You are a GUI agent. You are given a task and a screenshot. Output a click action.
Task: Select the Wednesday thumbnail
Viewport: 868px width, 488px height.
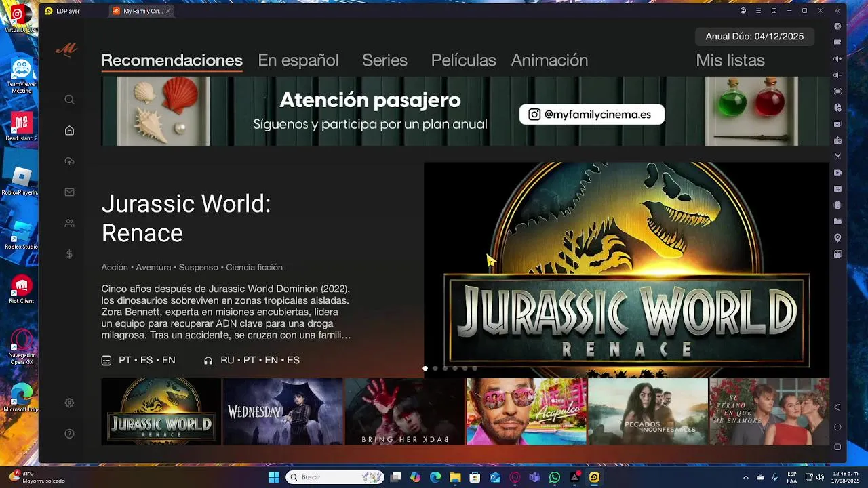coord(283,411)
